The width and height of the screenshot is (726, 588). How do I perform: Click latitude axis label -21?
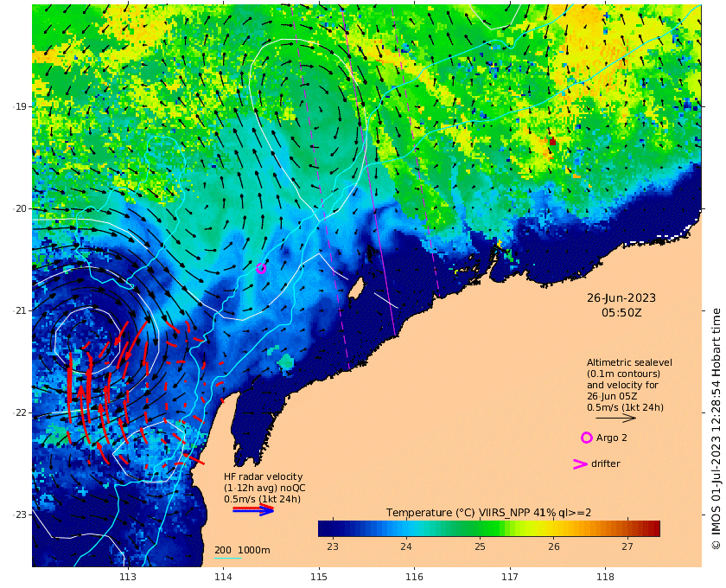[20, 310]
